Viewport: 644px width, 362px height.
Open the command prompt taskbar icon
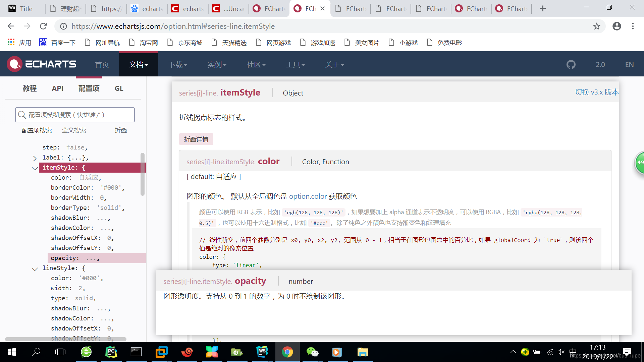point(136,352)
